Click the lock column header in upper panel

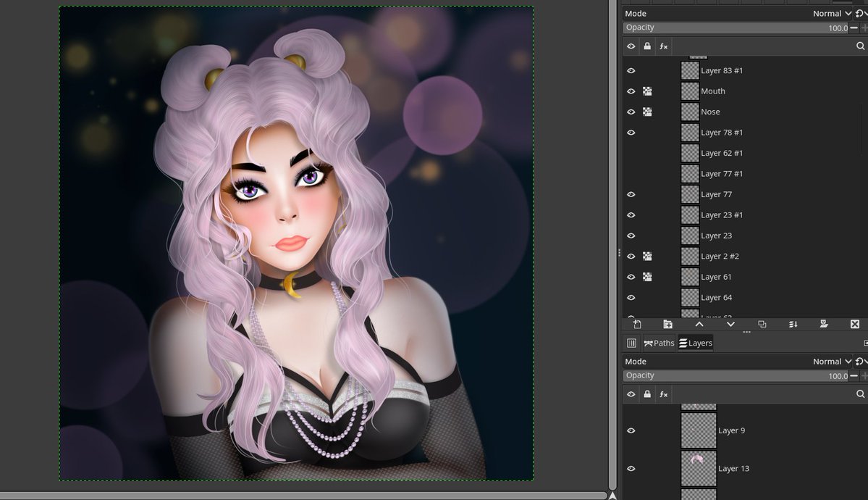647,46
